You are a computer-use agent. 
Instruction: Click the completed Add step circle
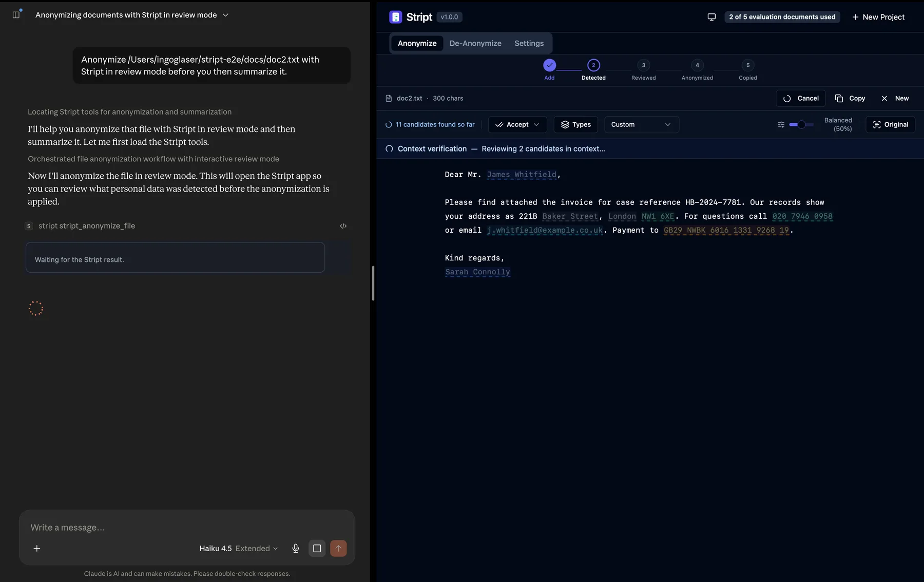549,65
